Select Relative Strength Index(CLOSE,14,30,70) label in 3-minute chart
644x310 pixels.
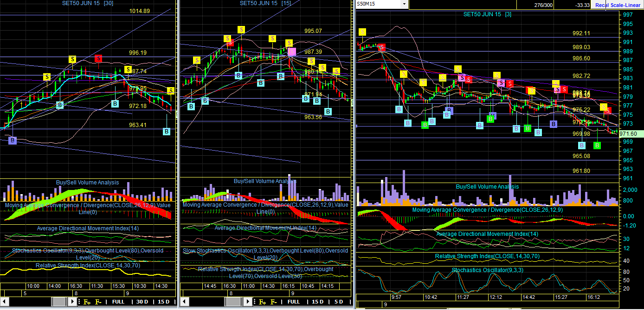(487, 256)
